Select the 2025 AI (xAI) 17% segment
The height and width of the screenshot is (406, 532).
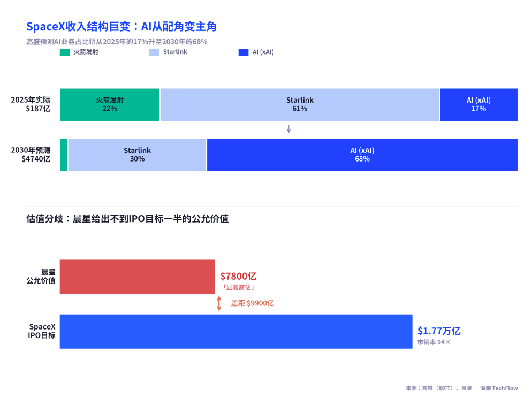click(x=478, y=104)
